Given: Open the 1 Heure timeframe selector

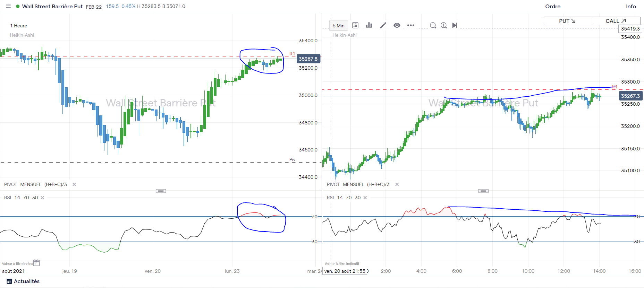Looking at the screenshot, I should (19, 26).
